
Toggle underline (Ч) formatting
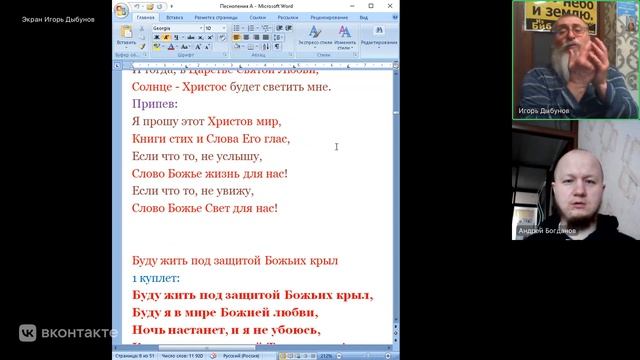point(176,38)
